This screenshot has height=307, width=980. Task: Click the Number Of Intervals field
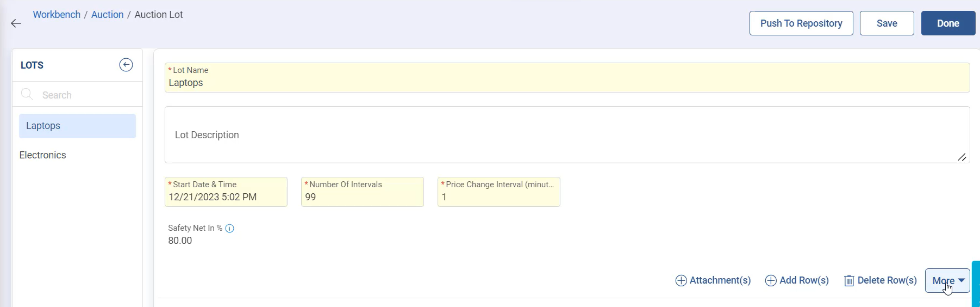(362, 197)
